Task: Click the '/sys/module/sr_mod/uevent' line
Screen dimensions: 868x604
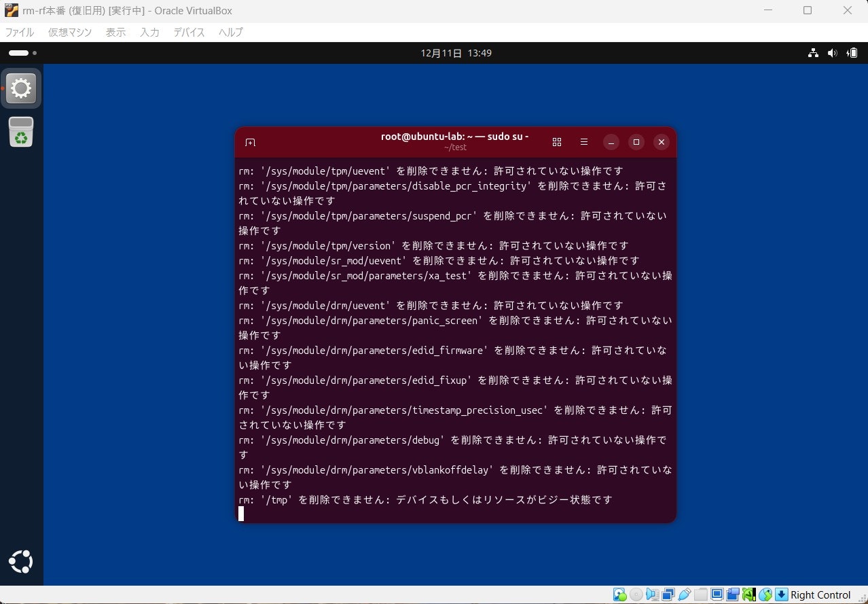Action: pos(439,260)
